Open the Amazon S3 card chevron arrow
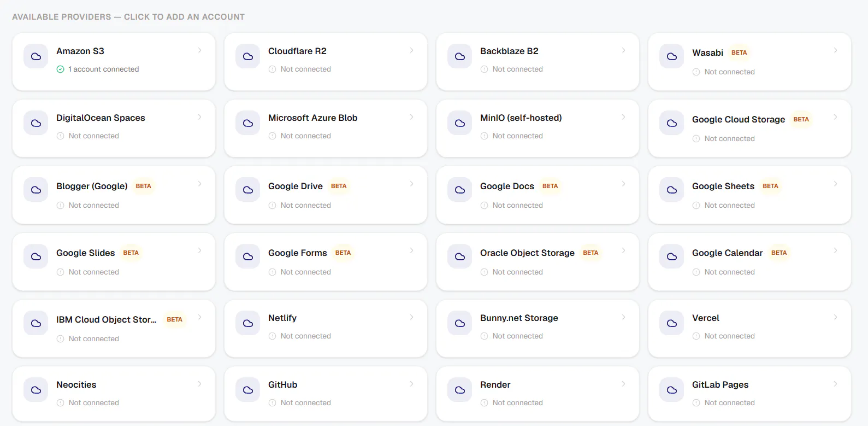Image resolution: width=868 pixels, height=426 pixels. pos(200,50)
